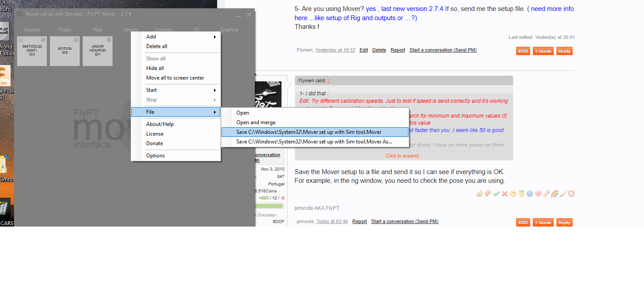Click the blue info Informative rating icon
Viewport: 644px width, 300px height.
point(530,194)
